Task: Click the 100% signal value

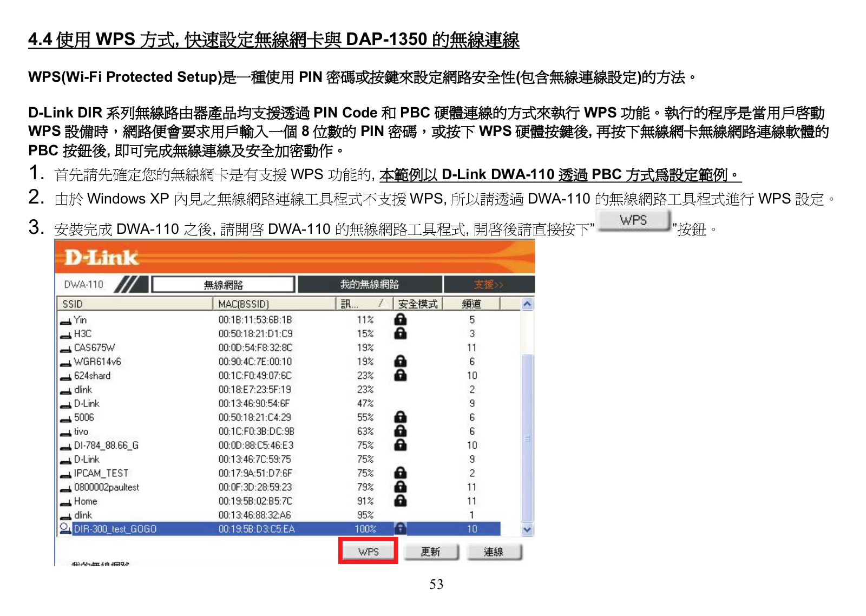Action: coord(365,529)
